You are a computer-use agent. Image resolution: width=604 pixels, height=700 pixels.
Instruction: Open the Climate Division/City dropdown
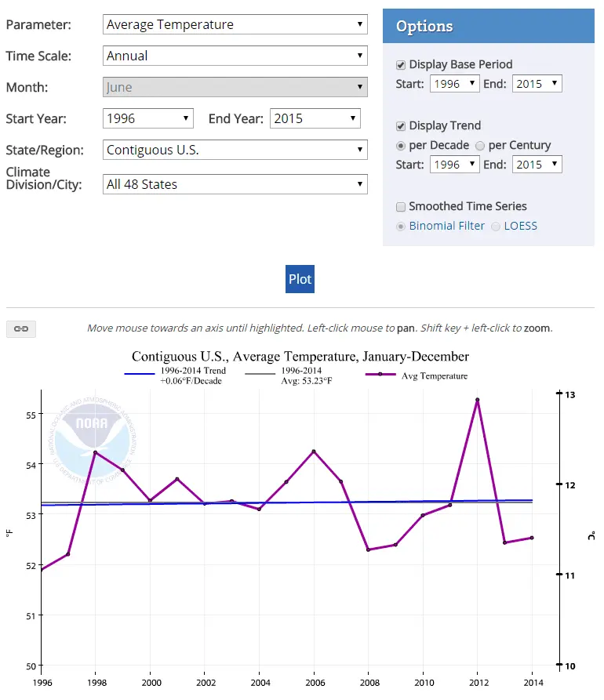click(235, 184)
